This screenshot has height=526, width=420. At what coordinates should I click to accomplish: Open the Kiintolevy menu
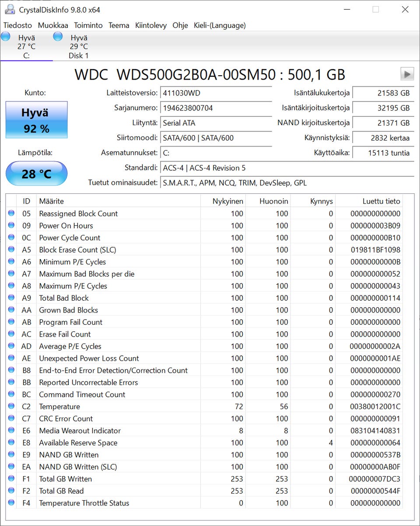click(x=151, y=25)
